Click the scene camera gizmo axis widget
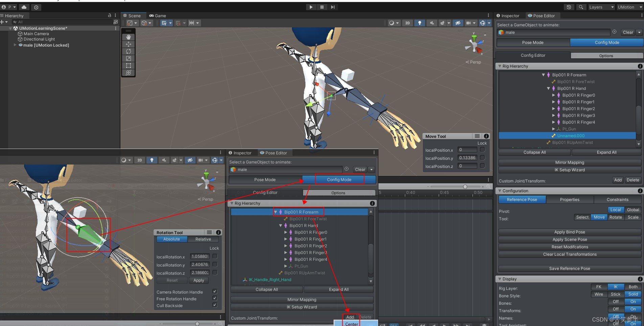 [475, 44]
